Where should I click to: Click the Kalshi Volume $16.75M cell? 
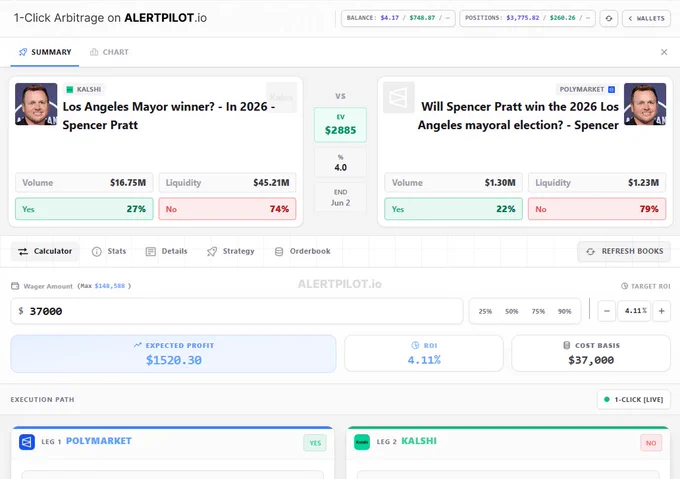click(84, 183)
